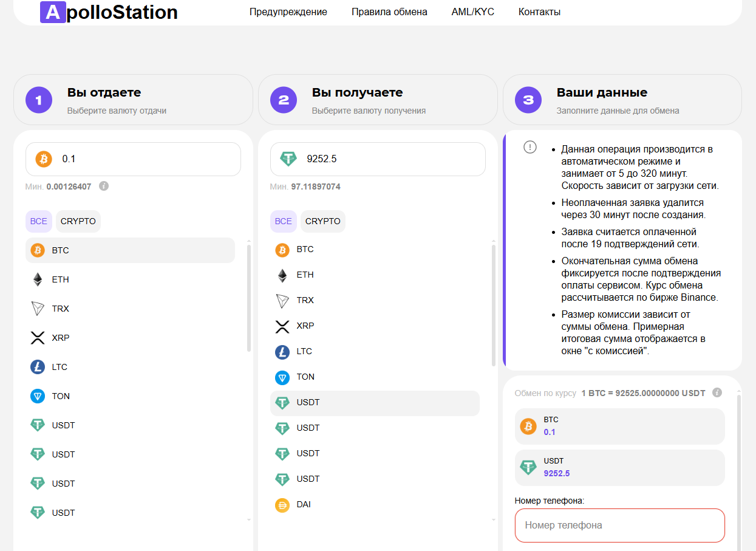This screenshot has width=756, height=551.
Task: Select TON row text in the receive list
Action: (305, 377)
